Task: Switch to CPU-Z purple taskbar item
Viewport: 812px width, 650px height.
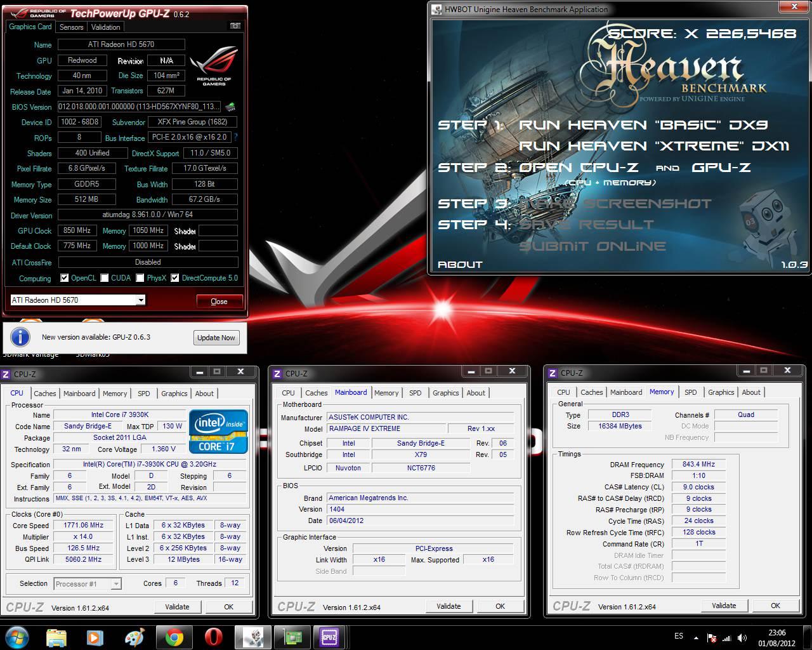Action: click(329, 637)
